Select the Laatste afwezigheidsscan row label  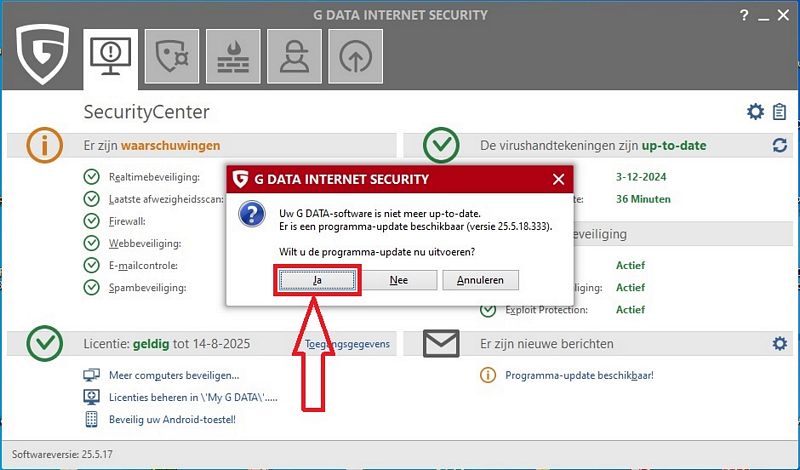[x=166, y=199]
